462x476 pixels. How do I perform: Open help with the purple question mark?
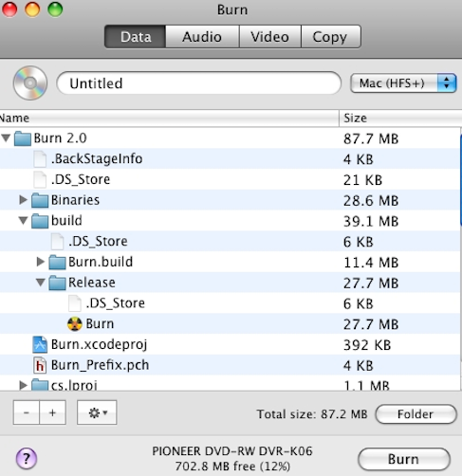coord(27,458)
